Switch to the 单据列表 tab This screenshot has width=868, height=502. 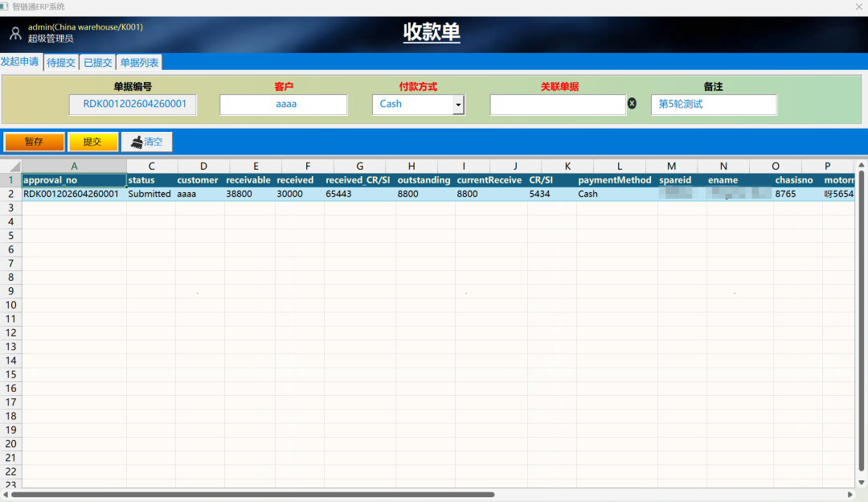(x=140, y=63)
